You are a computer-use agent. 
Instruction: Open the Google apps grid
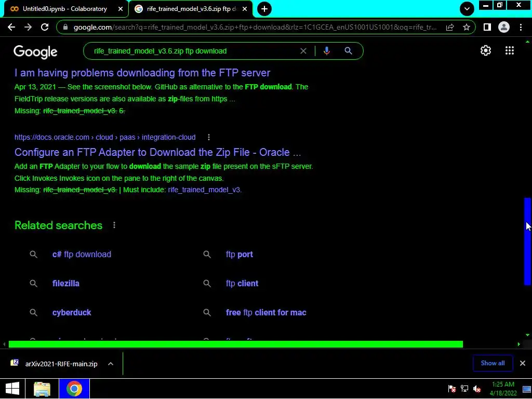(x=509, y=50)
